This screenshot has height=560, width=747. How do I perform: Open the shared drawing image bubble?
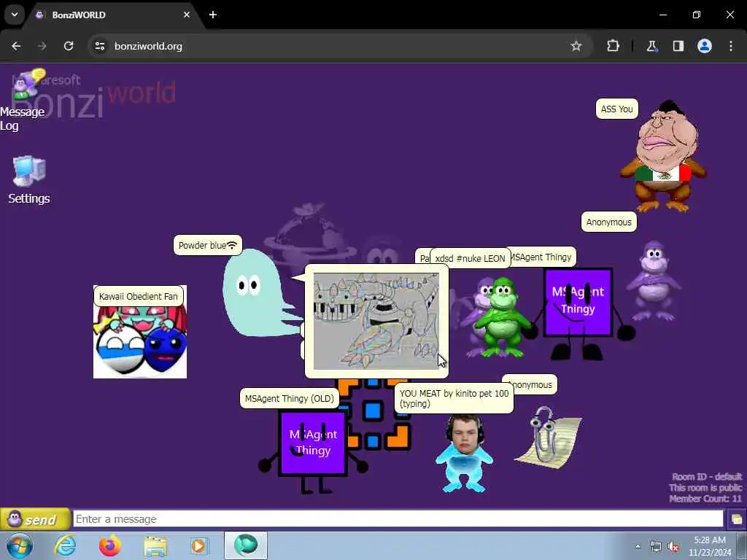point(376,321)
